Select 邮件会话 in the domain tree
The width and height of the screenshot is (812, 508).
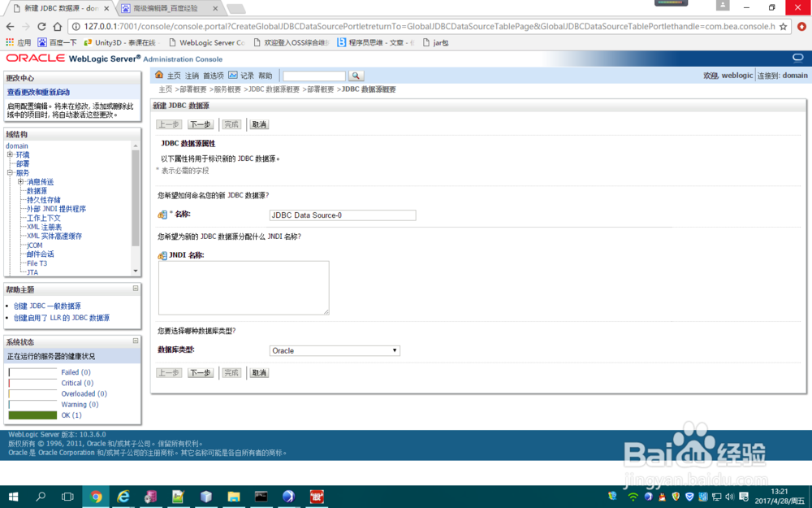(40, 254)
